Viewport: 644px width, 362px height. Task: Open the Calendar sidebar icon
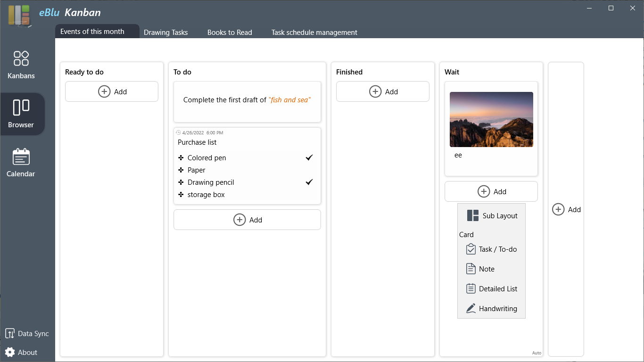(21, 157)
